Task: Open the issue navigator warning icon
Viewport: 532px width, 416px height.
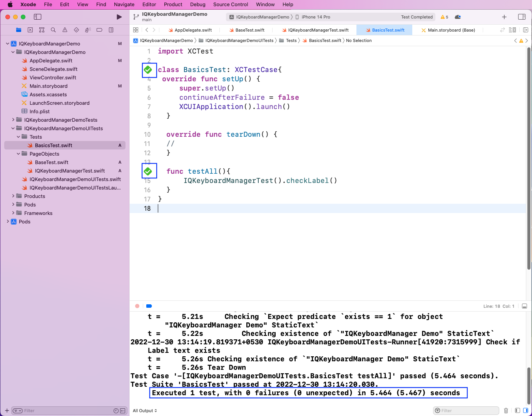Action: click(x=65, y=30)
